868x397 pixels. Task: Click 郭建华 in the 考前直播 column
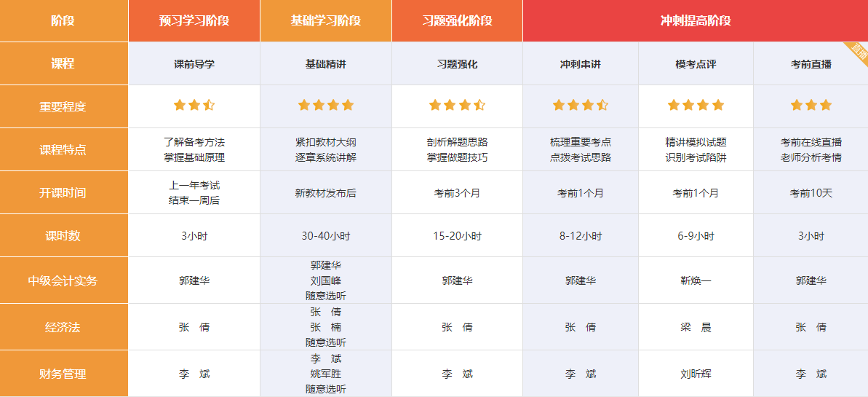tap(811, 280)
